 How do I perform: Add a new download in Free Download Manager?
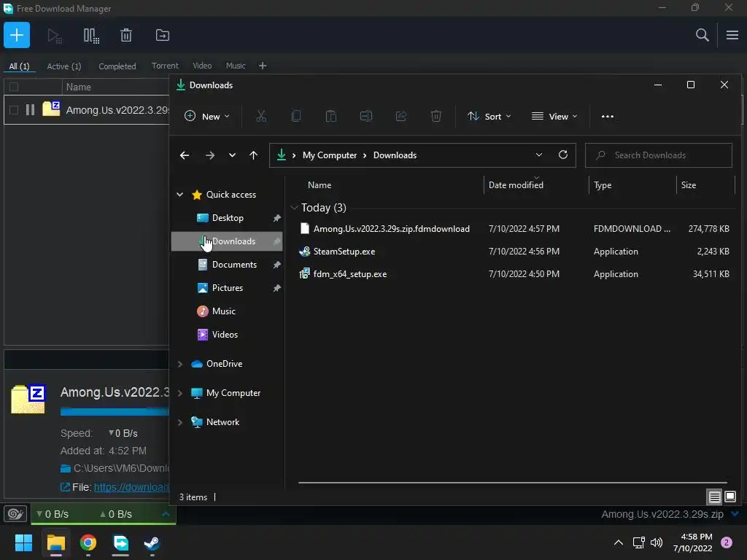tap(17, 35)
